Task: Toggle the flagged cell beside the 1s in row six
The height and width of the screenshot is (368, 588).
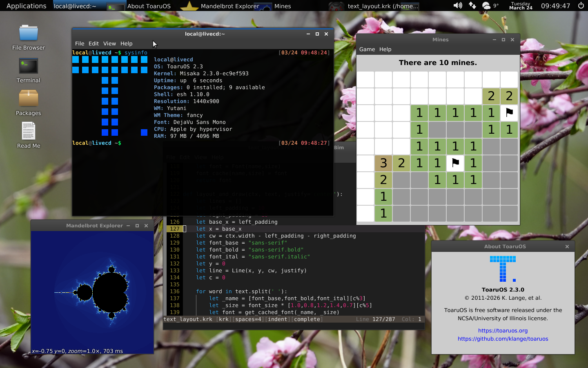Action: pyautogui.click(x=455, y=163)
